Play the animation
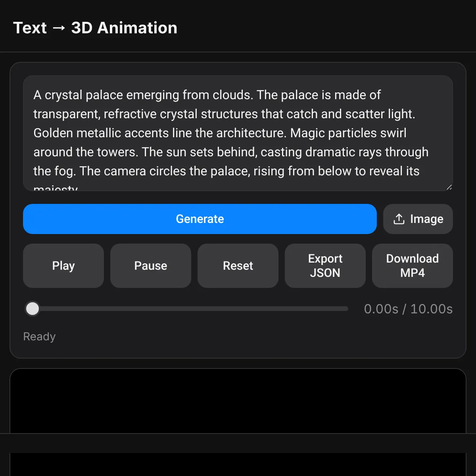476x476 pixels. tap(63, 266)
